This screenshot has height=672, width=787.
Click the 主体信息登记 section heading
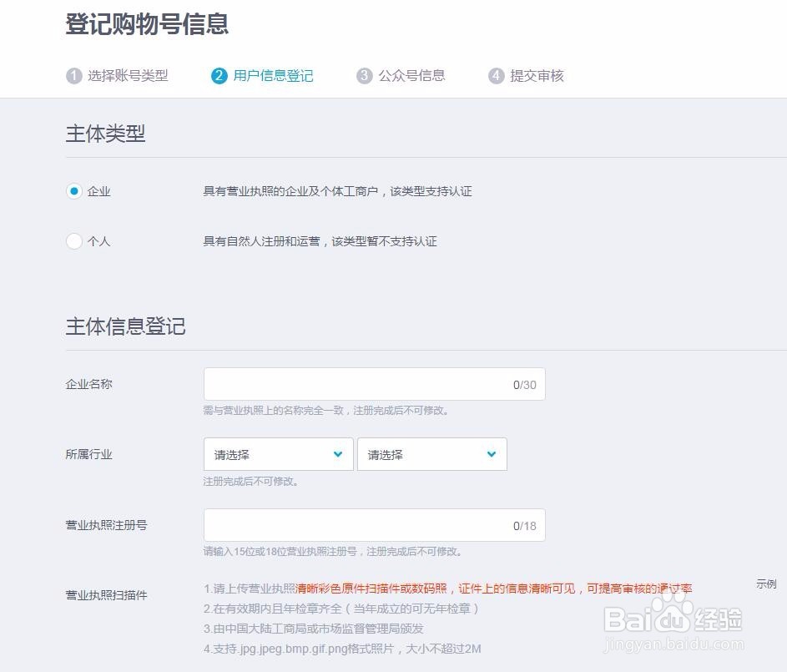(125, 326)
